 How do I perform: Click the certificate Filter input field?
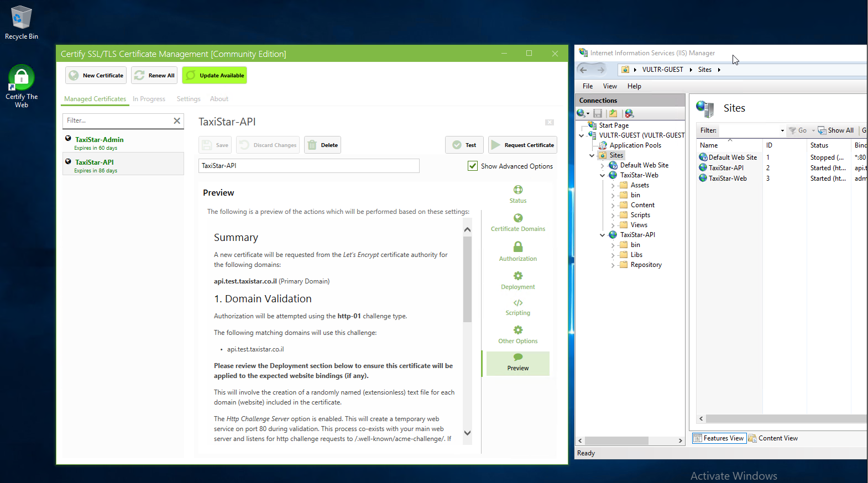(x=117, y=120)
